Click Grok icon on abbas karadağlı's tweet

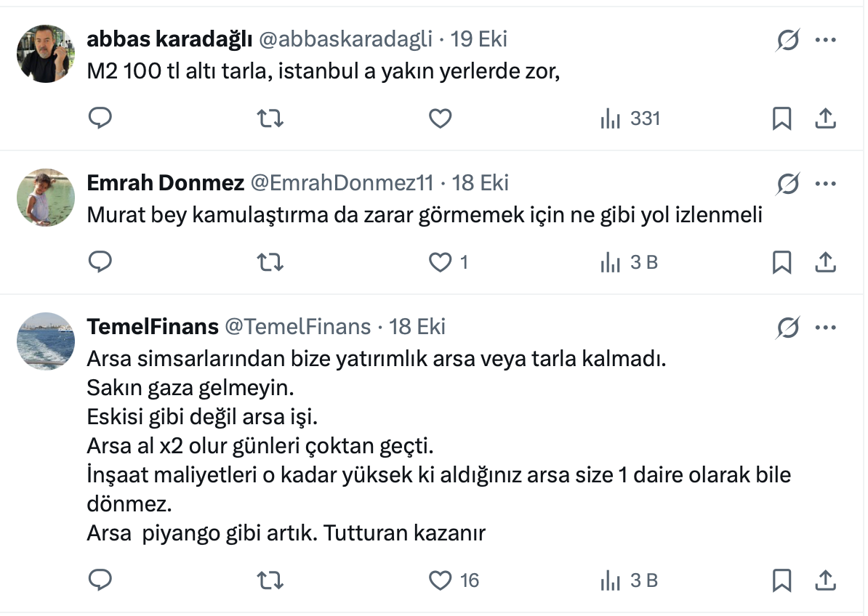786,41
